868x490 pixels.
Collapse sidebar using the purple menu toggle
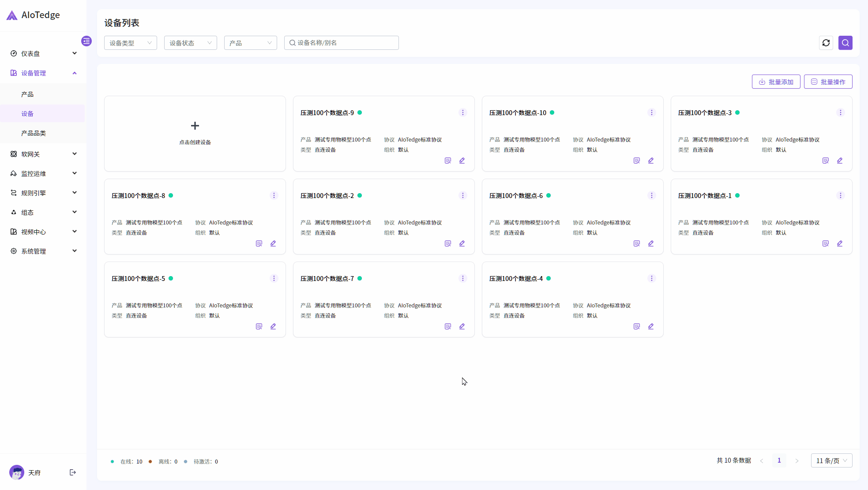tap(86, 41)
